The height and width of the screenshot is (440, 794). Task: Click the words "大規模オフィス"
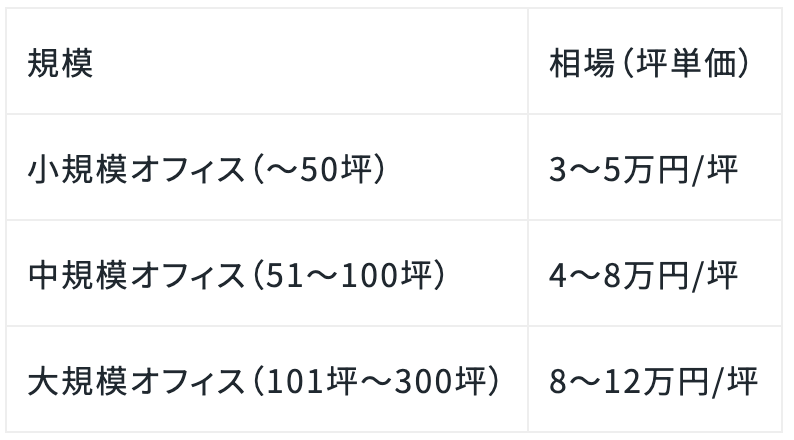click(x=134, y=380)
